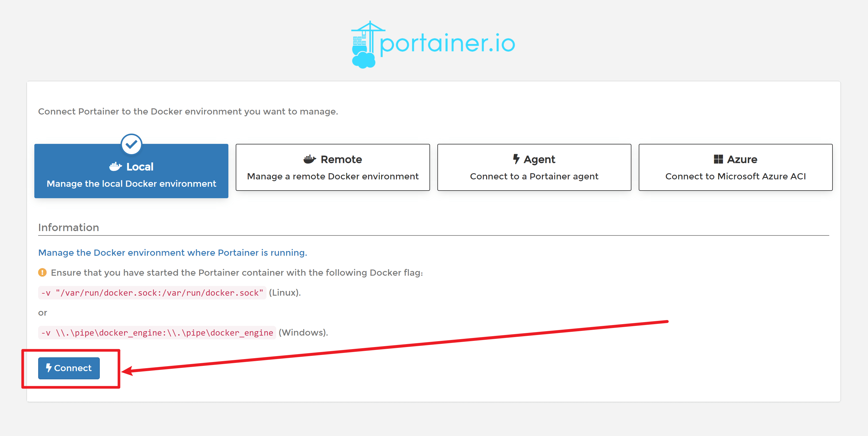
Task: Click the Information section heading
Action: pos(68,228)
